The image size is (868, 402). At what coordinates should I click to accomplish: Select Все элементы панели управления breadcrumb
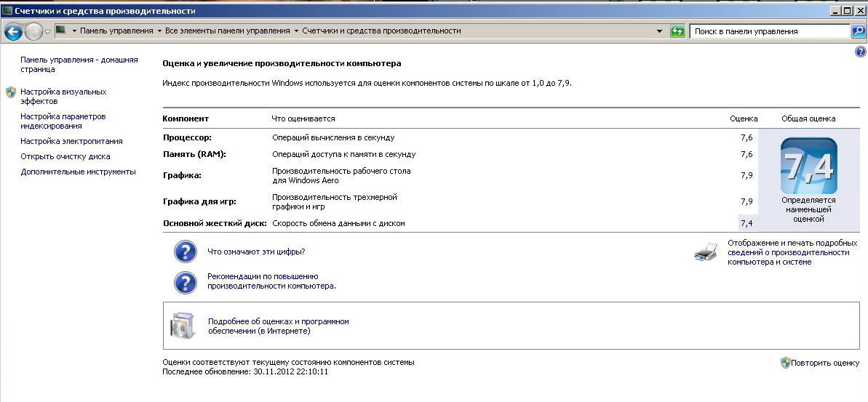click(228, 31)
